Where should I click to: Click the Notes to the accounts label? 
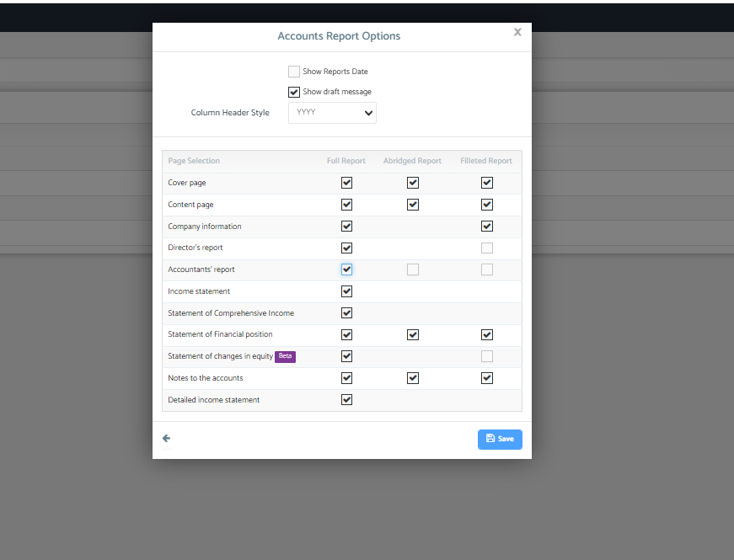coord(206,378)
